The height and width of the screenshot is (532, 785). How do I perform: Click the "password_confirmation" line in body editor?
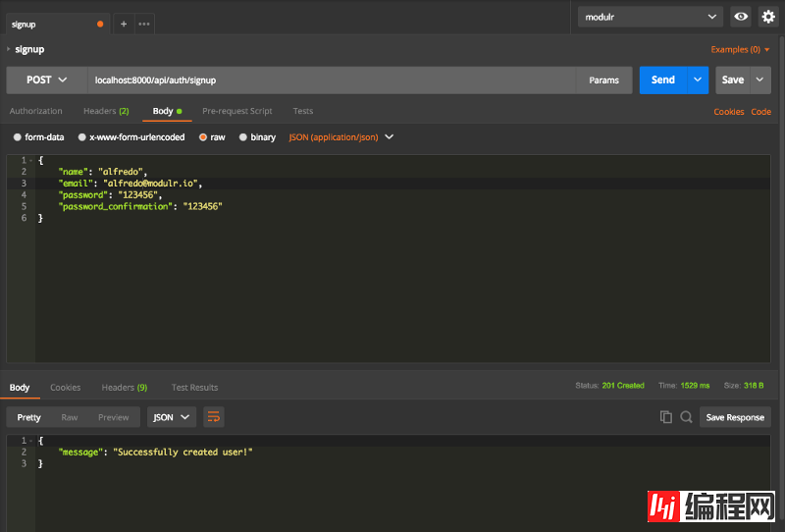click(x=140, y=206)
